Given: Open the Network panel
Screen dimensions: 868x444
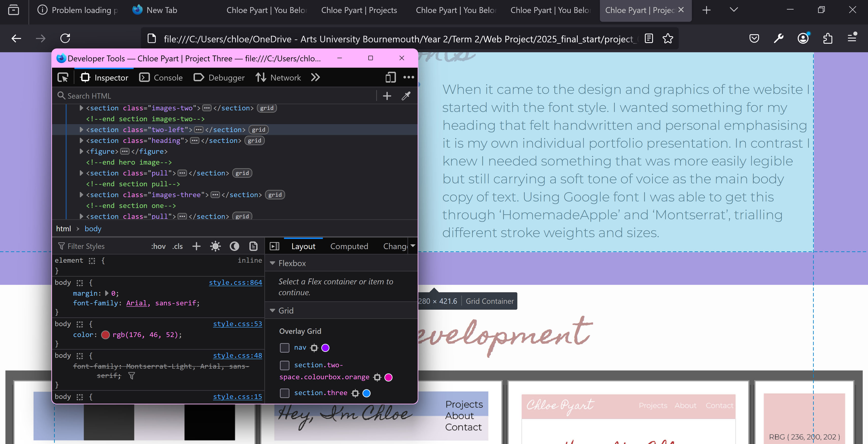Looking at the screenshot, I should [x=278, y=78].
